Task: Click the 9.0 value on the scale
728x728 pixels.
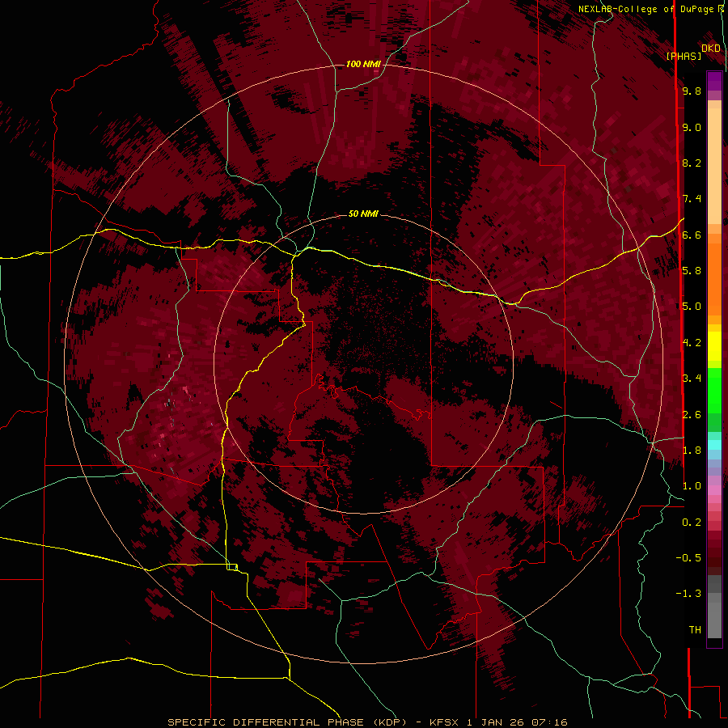Action: coord(692,127)
